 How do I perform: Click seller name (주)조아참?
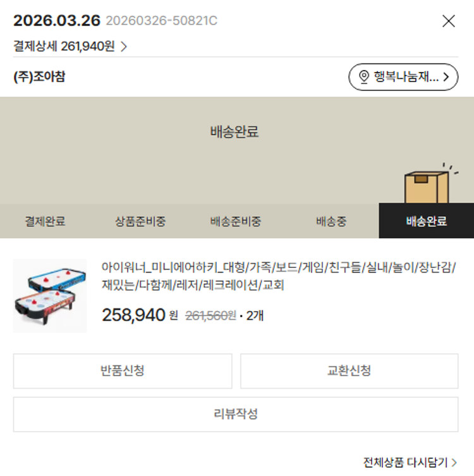[39, 77]
